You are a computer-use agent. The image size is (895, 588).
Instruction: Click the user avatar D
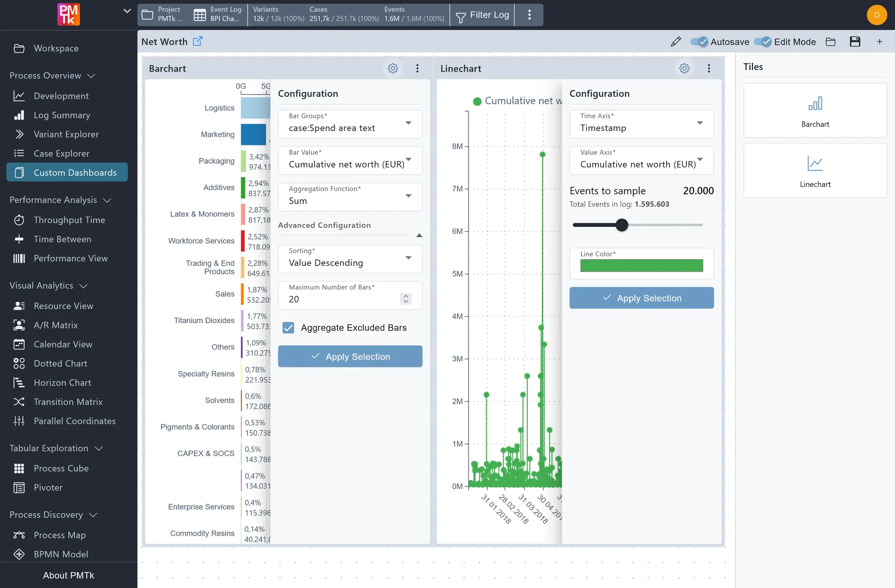tap(877, 15)
